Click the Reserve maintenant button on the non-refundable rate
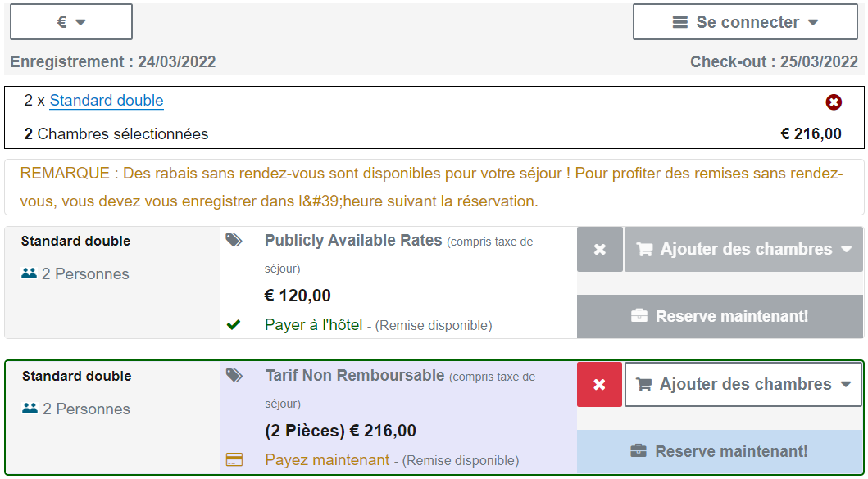The height and width of the screenshot is (479, 868). point(720,451)
